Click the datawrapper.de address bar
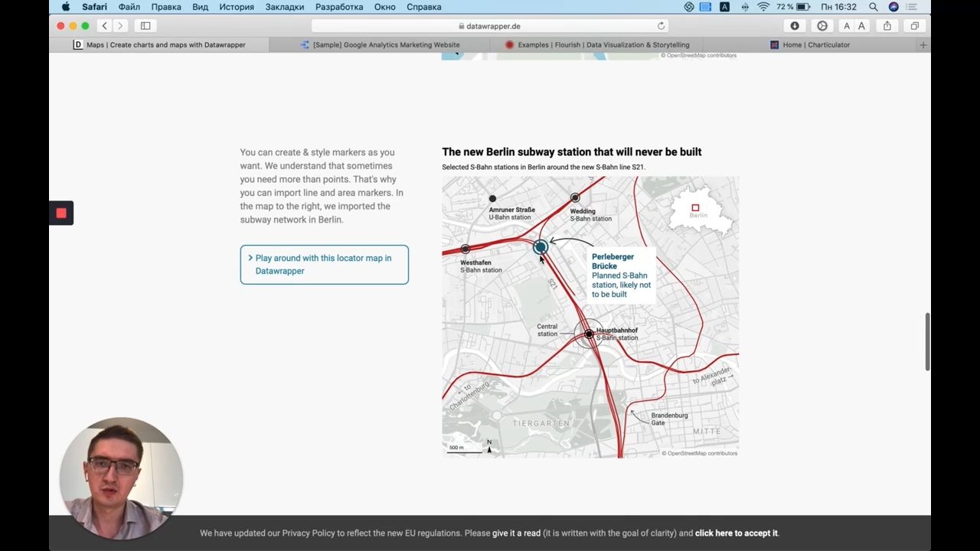 click(x=489, y=26)
